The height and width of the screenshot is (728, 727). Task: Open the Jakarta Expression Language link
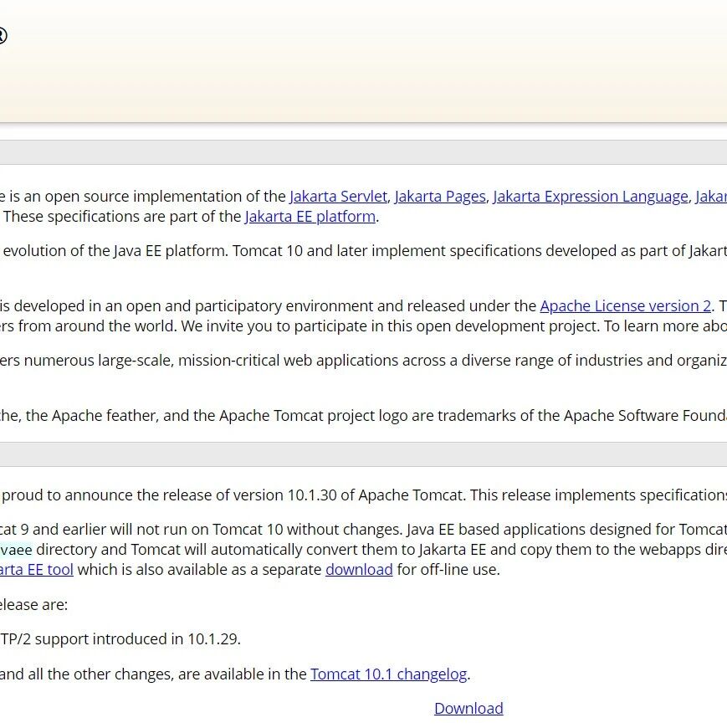pyautogui.click(x=591, y=197)
